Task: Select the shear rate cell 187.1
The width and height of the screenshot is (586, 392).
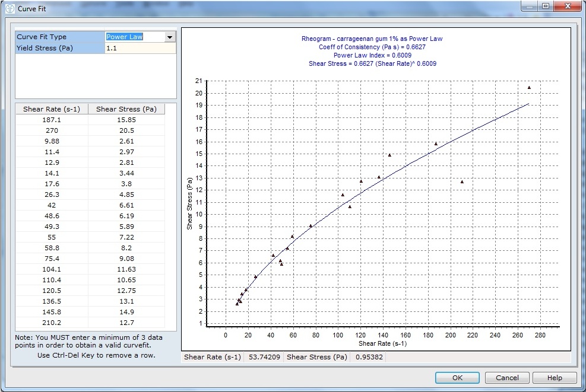Action: (52, 120)
